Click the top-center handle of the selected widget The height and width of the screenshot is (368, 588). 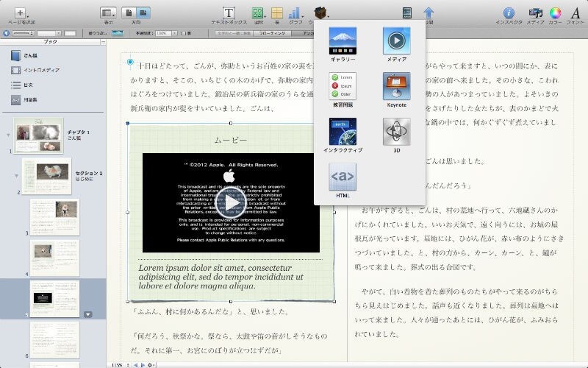[231, 123]
